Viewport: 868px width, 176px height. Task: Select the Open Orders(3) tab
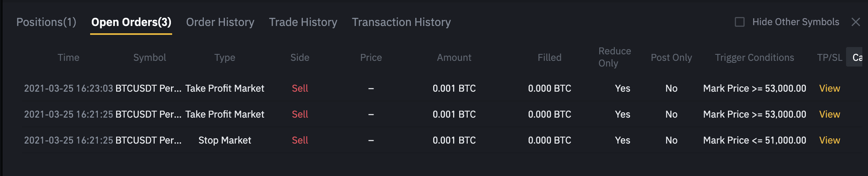pos(131,22)
